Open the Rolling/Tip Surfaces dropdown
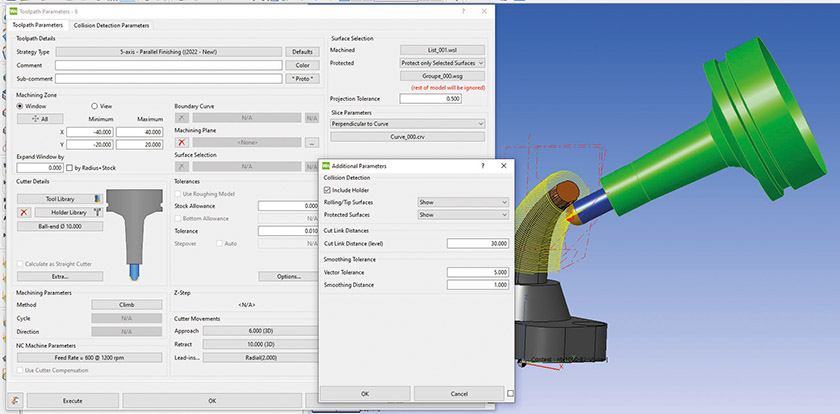 [462, 201]
